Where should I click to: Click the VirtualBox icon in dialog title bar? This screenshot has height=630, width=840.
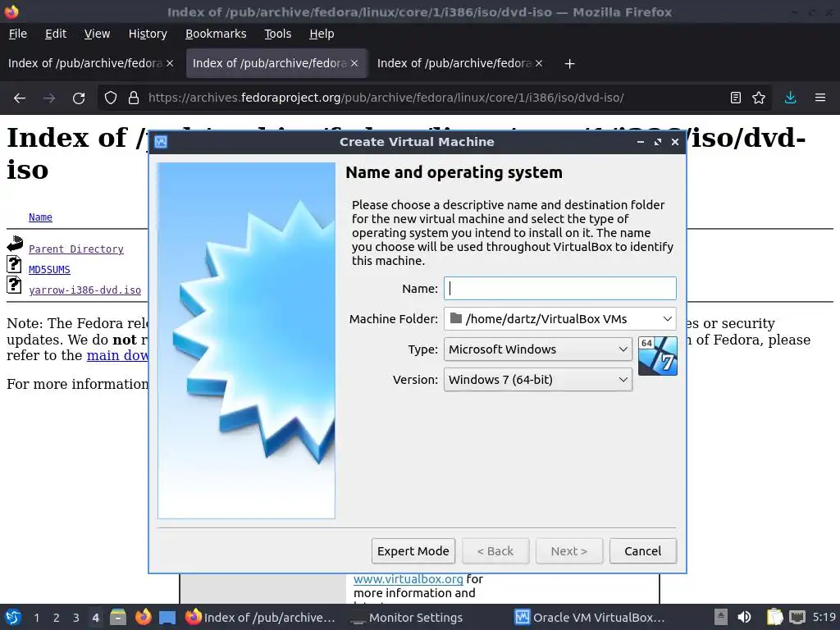[x=161, y=142]
